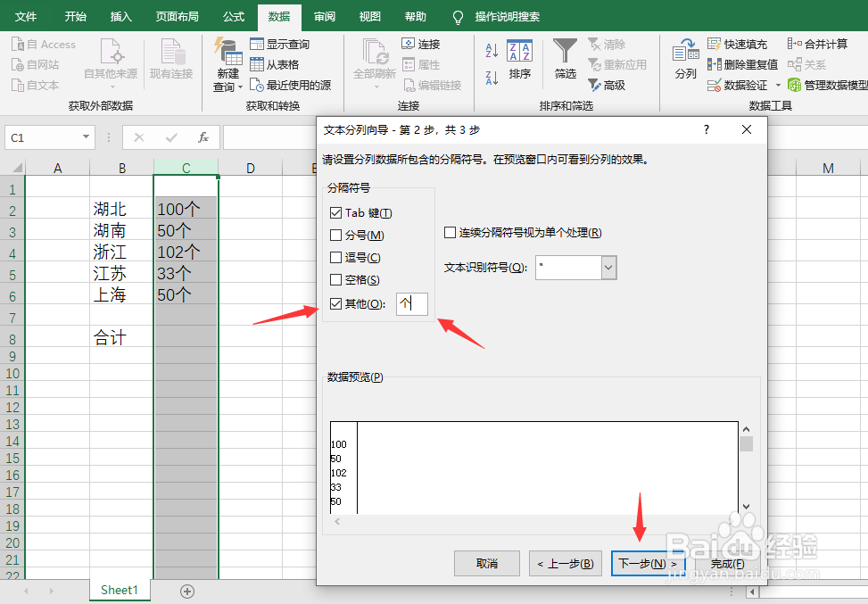Click Consolidate (合并计算)
Image resolution: width=868 pixels, height=604 pixels.
click(x=817, y=45)
